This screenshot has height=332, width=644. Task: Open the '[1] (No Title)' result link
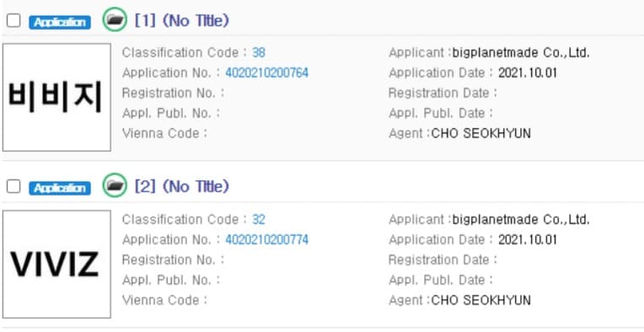click(x=182, y=20)
